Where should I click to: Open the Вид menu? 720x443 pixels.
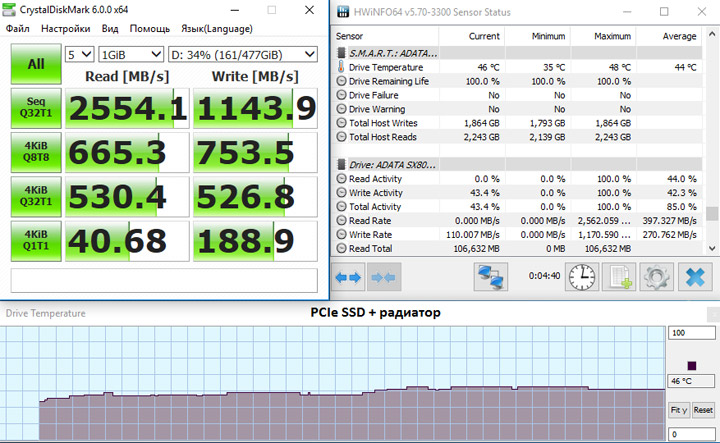coord(110,28)
